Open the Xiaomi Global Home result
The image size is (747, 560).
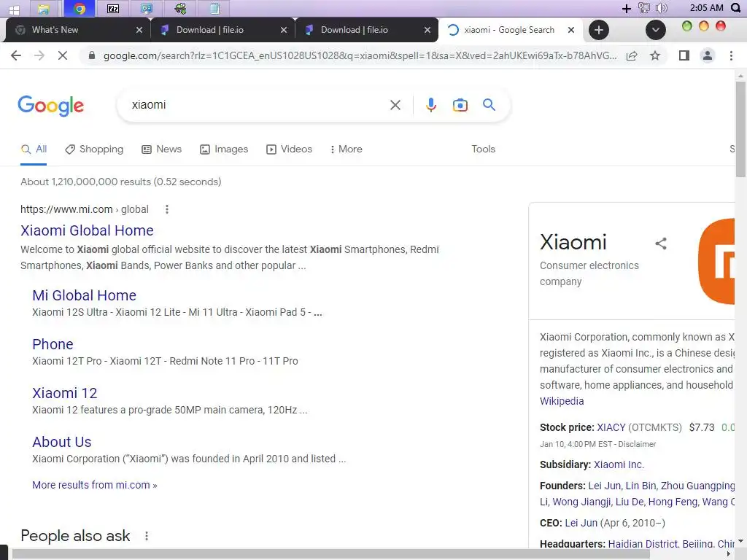click(x=87, y=230)
